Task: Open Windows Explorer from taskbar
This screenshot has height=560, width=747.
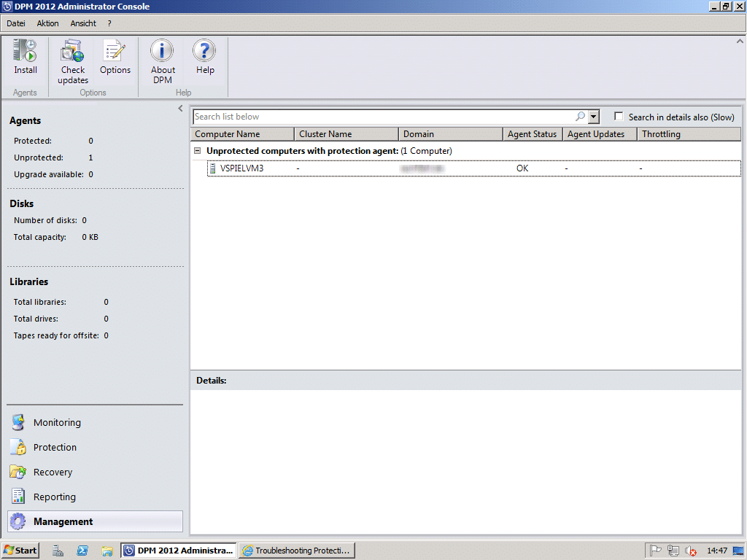Action: 107,551
